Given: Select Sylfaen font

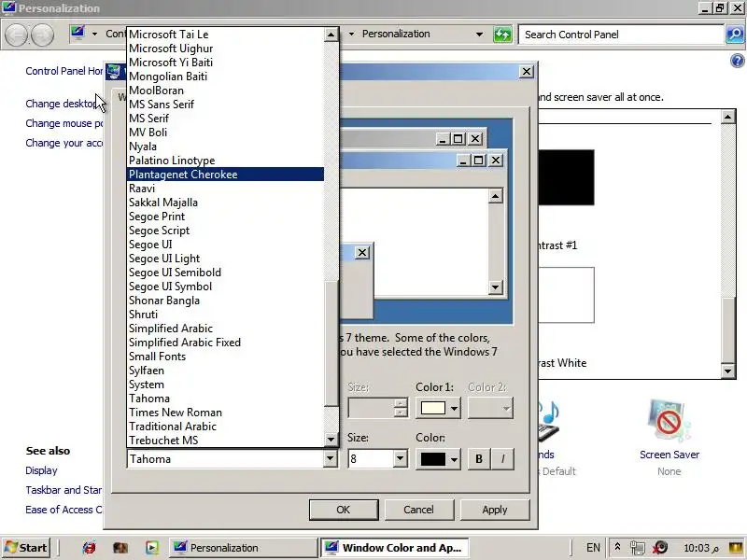Looking at the screenshot, I should pos(226,371).
